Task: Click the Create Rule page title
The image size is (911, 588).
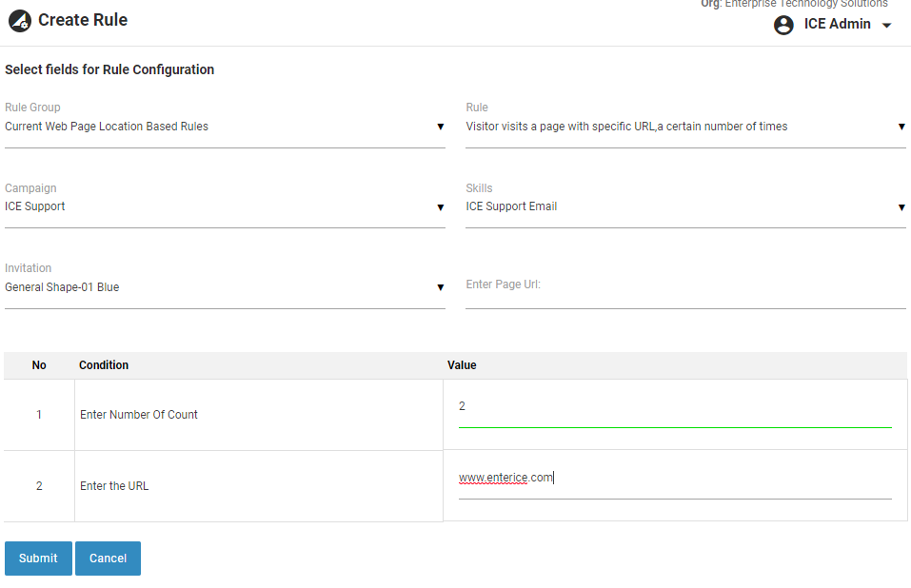Action: coord(83,20)
